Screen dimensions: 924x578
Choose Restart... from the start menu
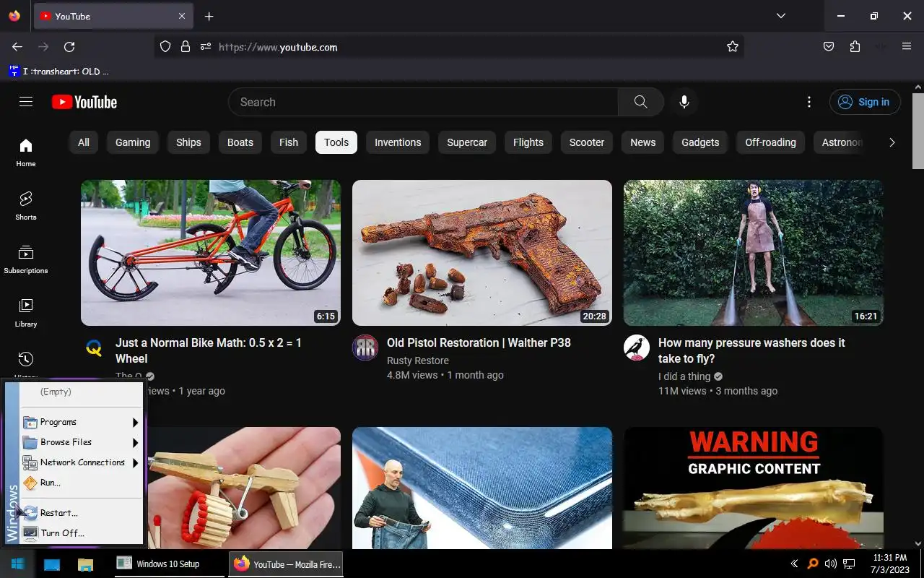(80, 513)
